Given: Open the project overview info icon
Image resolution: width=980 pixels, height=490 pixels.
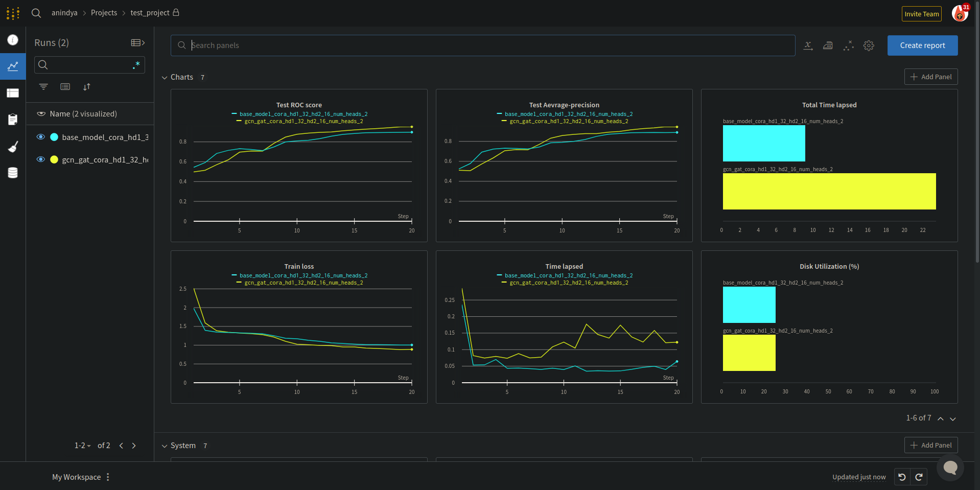Looking at the screenshot, I should (x=13, y=40).
